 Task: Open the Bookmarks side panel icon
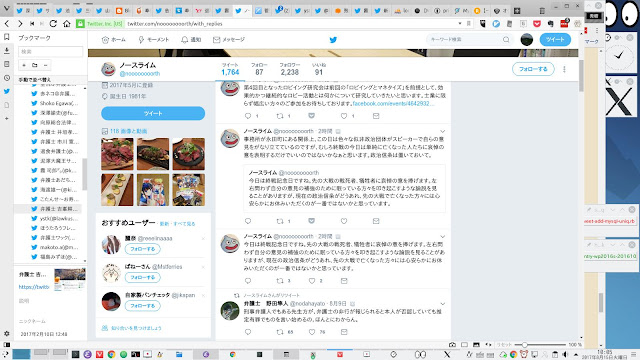click(7, 37)
